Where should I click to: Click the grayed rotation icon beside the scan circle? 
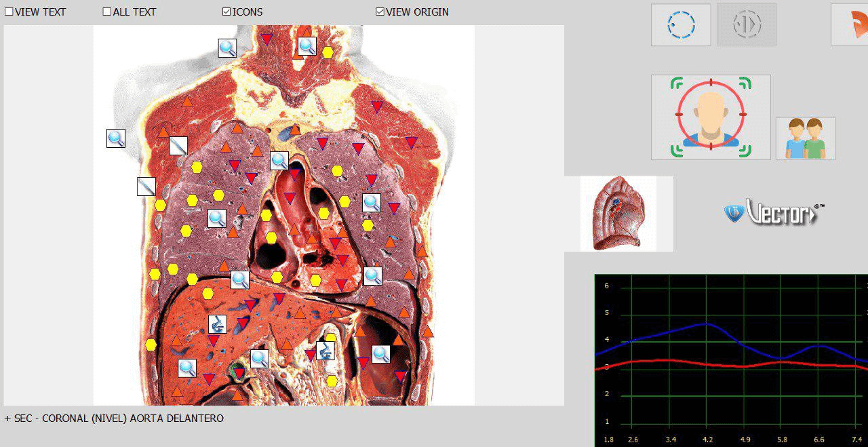(x=746, y=24)
